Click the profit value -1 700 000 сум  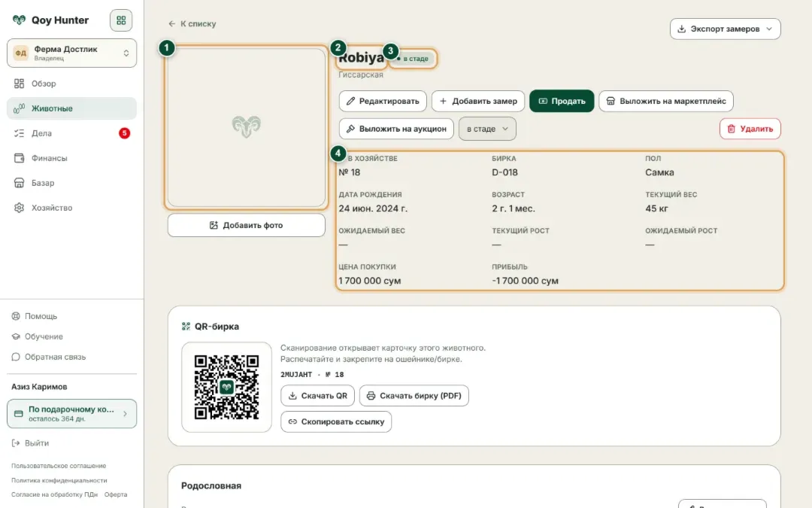[x=525, y=281]
